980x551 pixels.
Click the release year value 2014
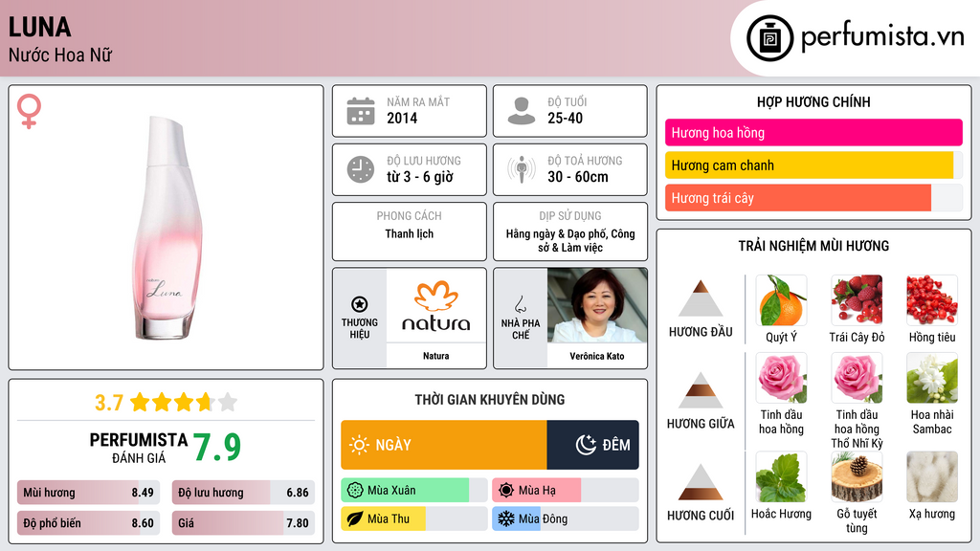click(x=402, y=118)
